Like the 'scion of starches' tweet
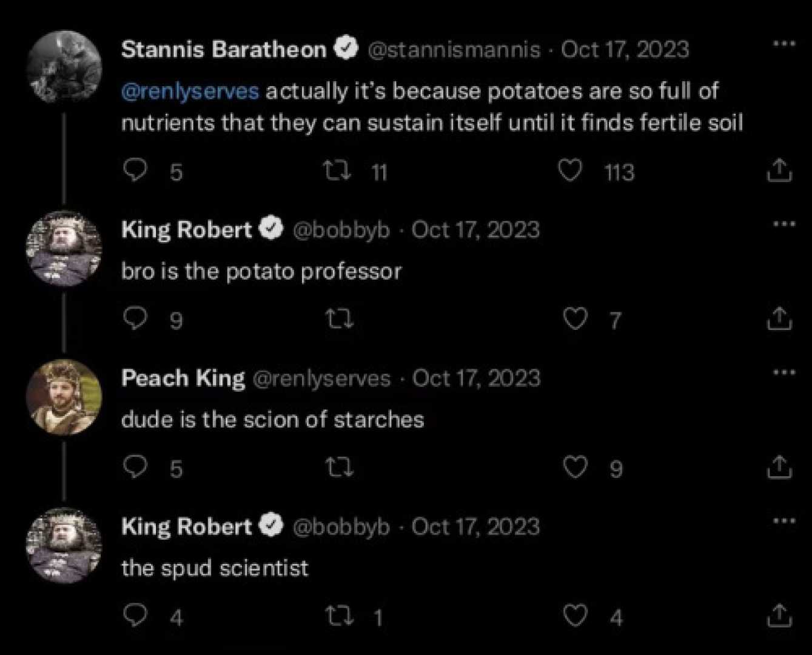812x655 pixels. pos(575,467)
